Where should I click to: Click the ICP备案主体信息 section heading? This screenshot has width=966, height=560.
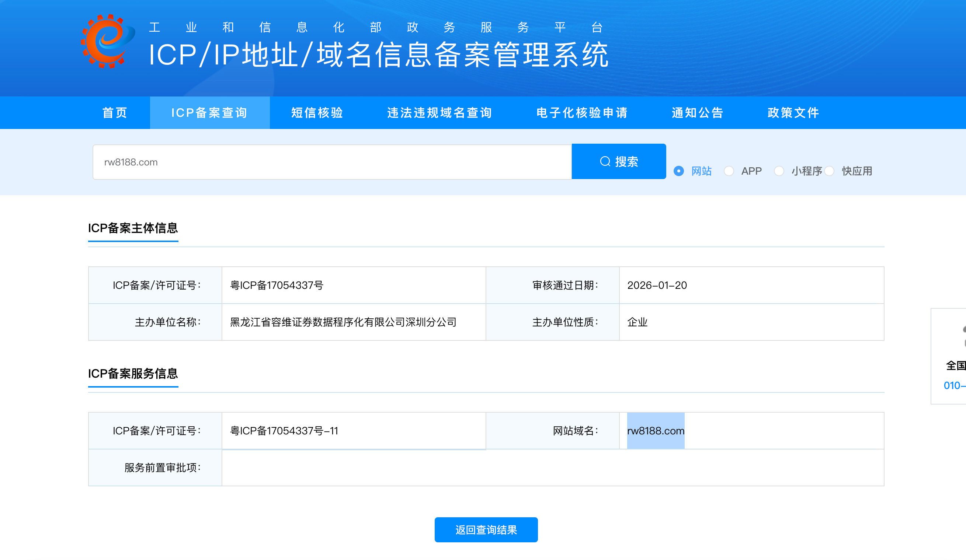pos(133,228)
